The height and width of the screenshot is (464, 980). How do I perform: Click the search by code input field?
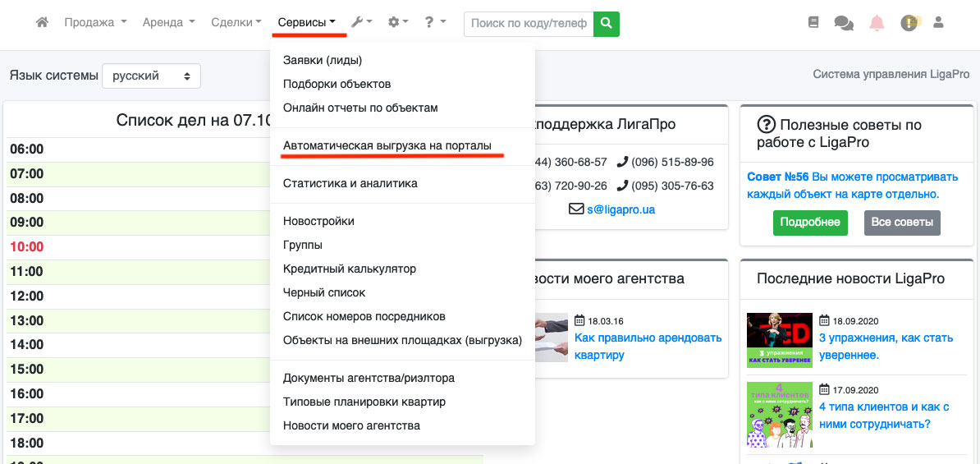point(529,24)
